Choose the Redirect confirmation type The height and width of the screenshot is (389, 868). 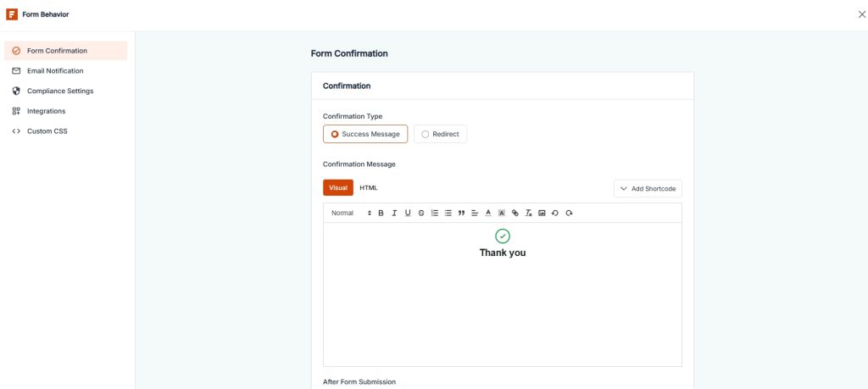(x=440, y=134)
